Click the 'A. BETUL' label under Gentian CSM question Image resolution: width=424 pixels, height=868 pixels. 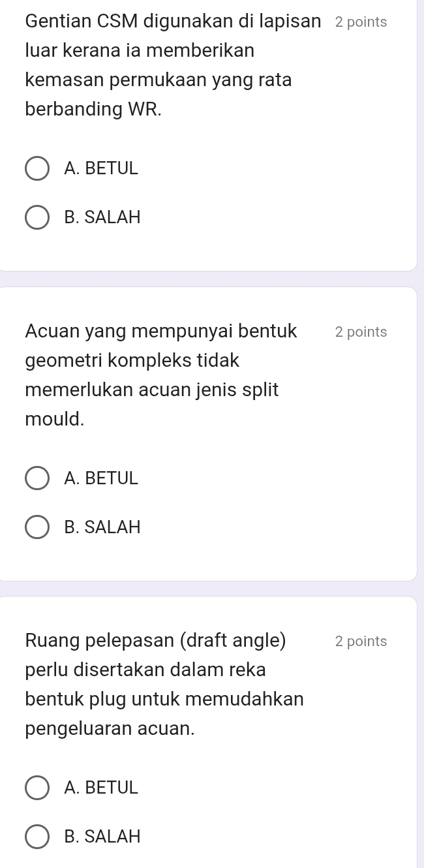click(x=102, y=168)
